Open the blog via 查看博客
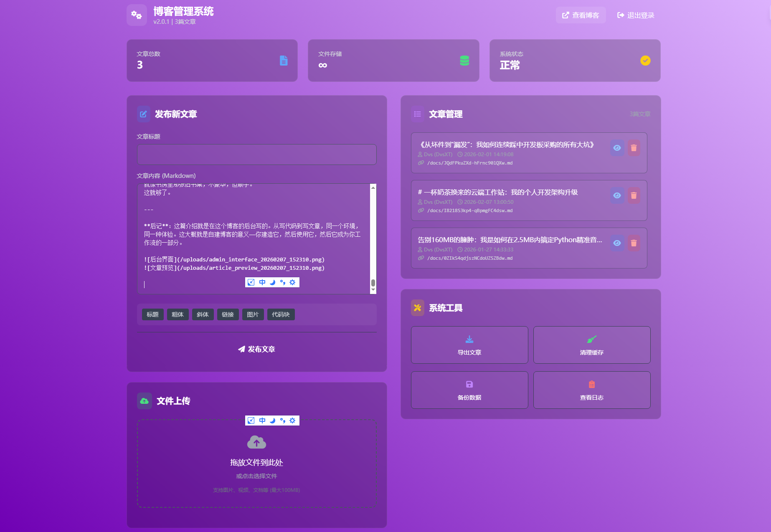The image size is (771, 532). click(581, 15)
